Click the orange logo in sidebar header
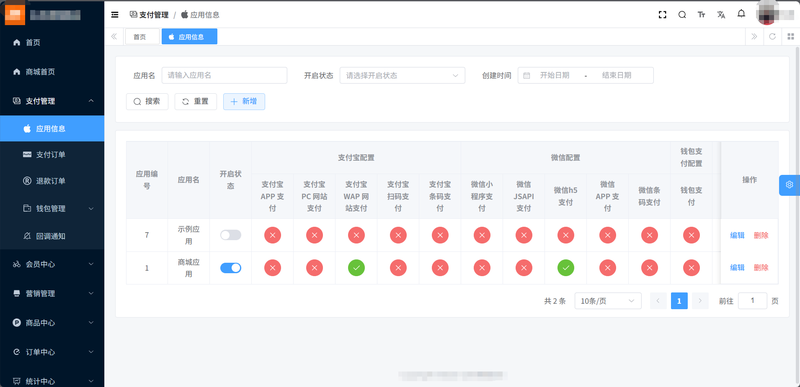 pos(15,15)
